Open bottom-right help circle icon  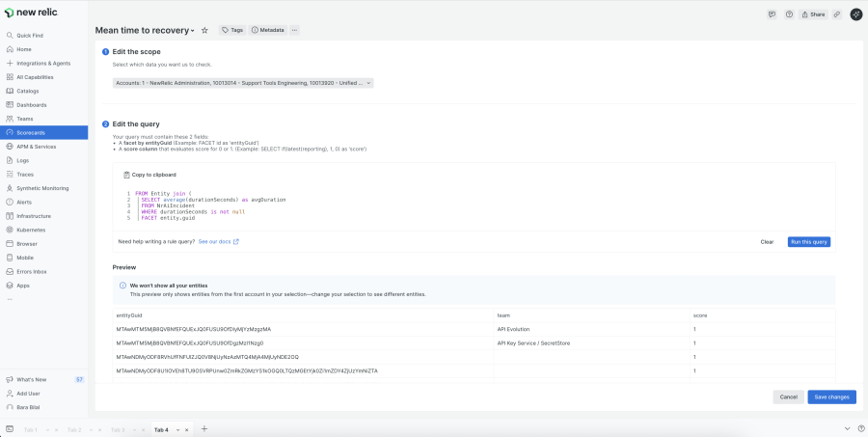[x=861, y=428]
